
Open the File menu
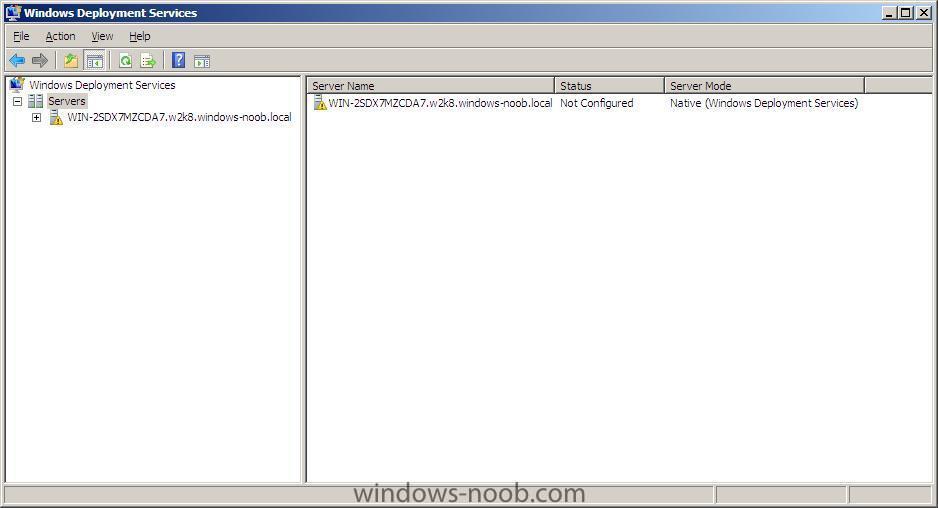click(21, 36)
